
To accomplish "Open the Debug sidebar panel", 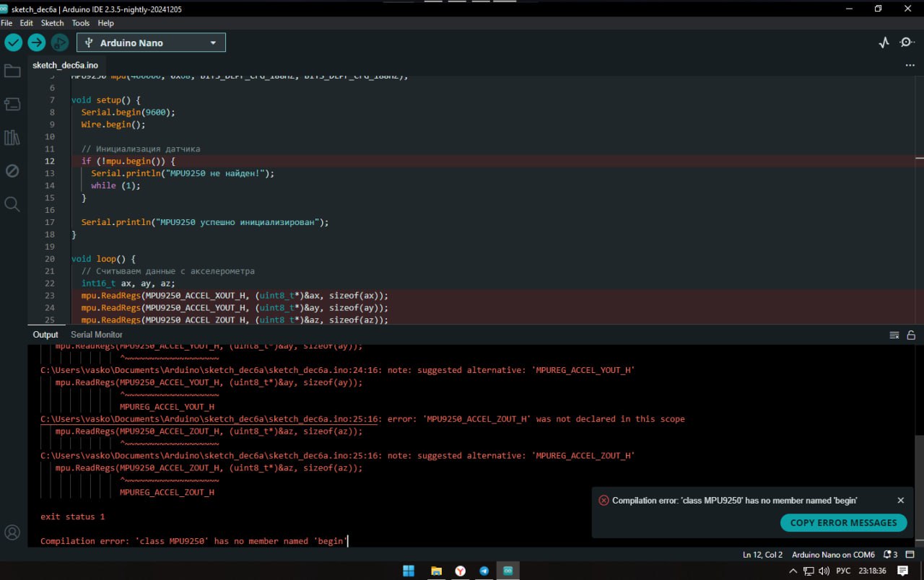I will (12, 170).
